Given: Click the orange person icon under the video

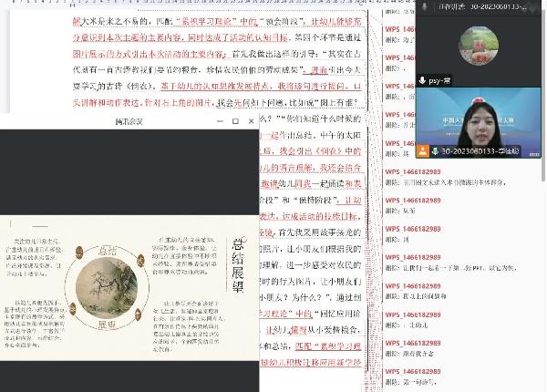Looking at the screenshot, I should coord(422,151).
